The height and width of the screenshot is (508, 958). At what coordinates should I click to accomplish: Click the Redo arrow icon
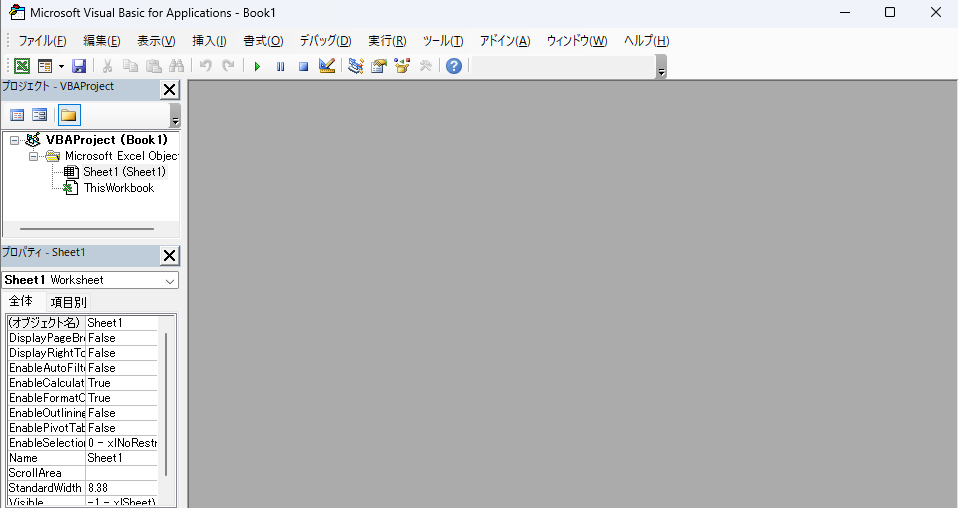click(x=229, y=65)
